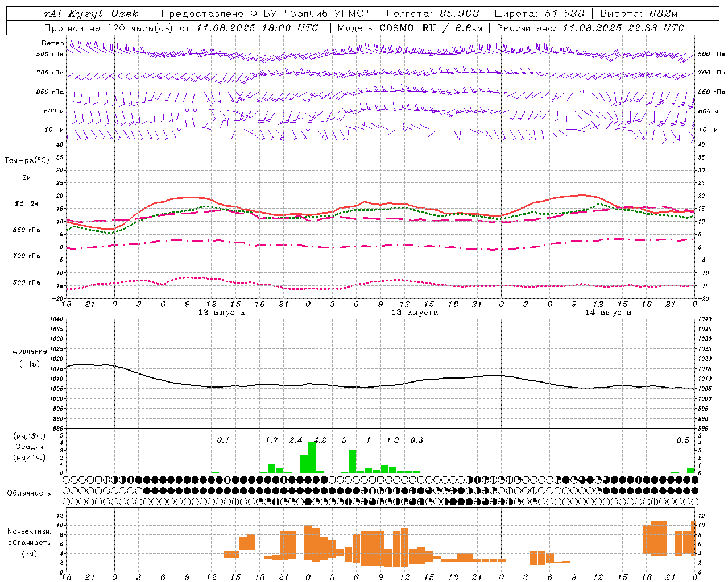
Task: Select the elevation text 'Высота: 682м'
Action: point(639,14)
